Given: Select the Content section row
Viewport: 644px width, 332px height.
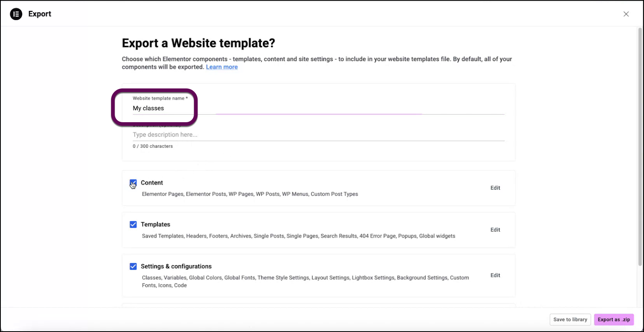Looking at the screenshot, I should click(x=318, y=188).
